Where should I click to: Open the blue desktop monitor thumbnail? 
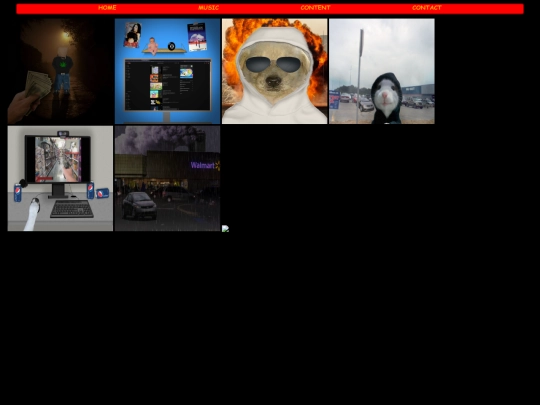coord(167,71)
